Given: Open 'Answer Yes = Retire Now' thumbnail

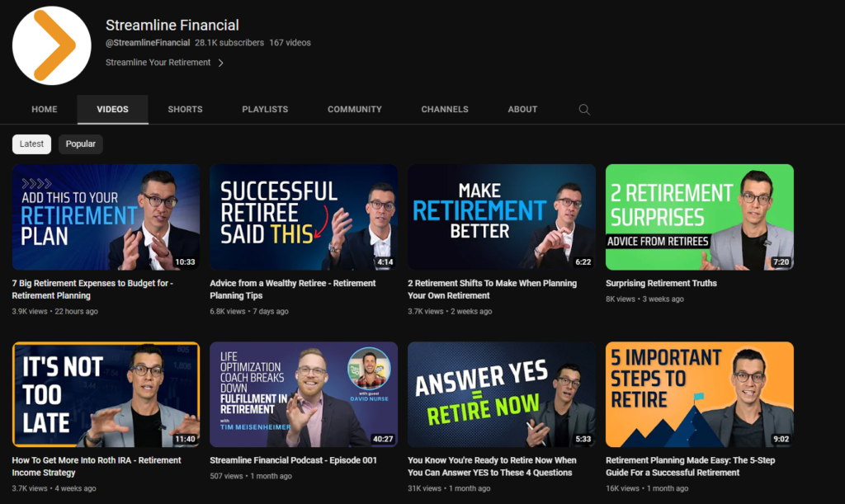Looking at the screenshot, I should tap(502, 394).
